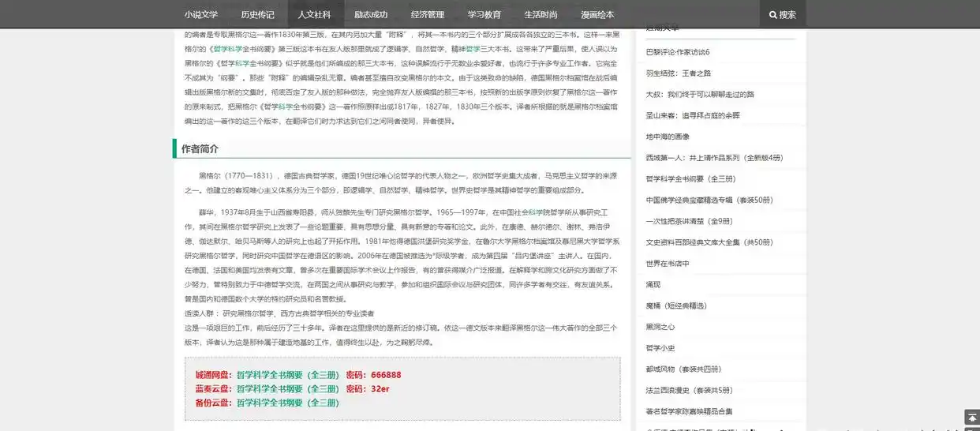Open sidebar article 哲学小史
The width and height of the screenshot is (980, 431).
(x=660, y=348)
